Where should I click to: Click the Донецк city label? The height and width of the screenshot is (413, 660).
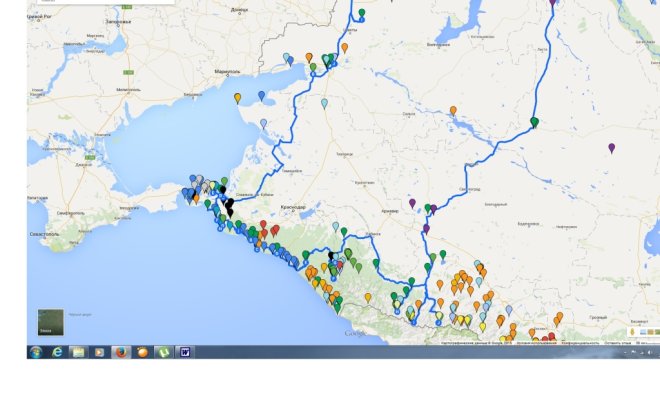coord(240,10)
